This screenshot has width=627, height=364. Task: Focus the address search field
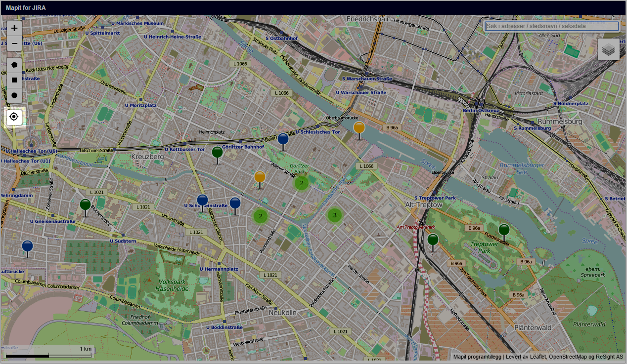(551, 26)
